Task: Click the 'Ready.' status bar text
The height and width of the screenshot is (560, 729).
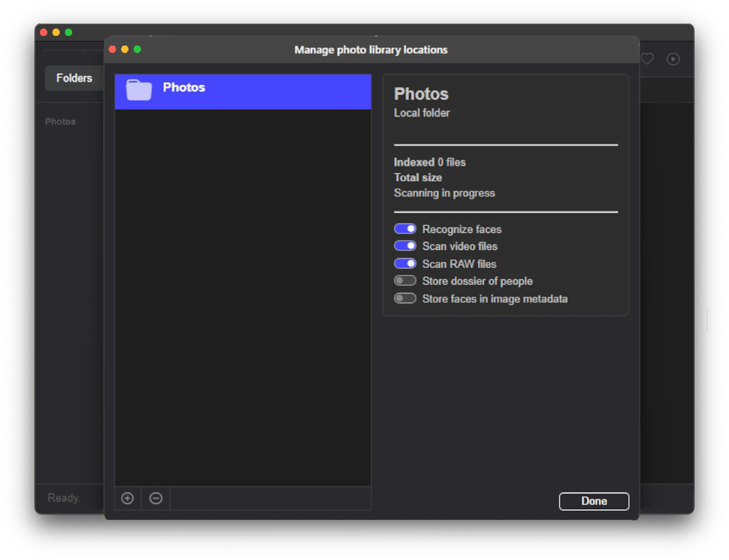Action: [x=64, y=498]
